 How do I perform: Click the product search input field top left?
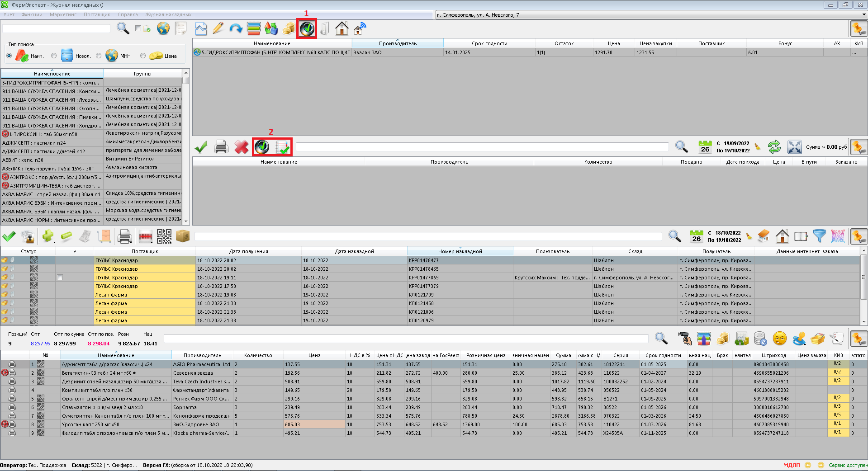[56, 28]
